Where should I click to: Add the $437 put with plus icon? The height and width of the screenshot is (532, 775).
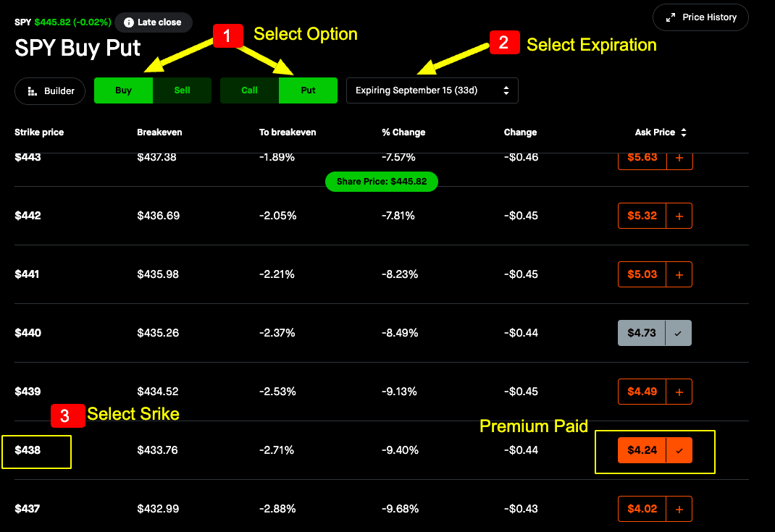pos(679,509)
